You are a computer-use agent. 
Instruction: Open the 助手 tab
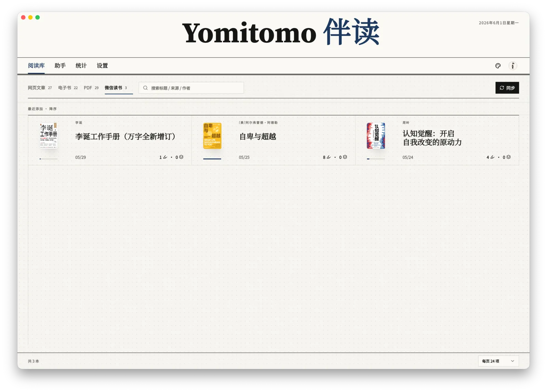click(60, 66)
